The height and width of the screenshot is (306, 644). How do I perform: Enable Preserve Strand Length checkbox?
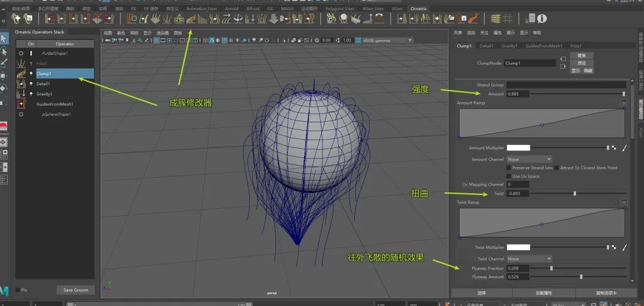coord(508,168)
